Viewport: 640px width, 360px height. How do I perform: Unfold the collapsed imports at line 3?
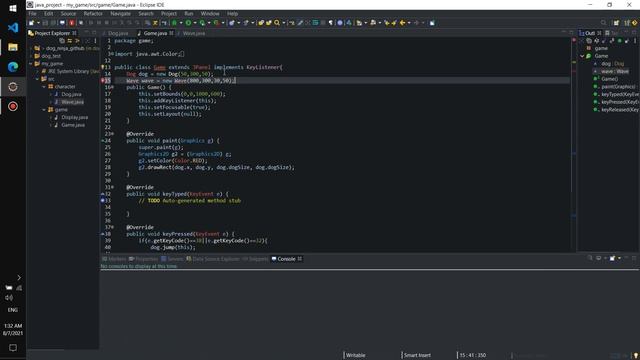(112, 54)
